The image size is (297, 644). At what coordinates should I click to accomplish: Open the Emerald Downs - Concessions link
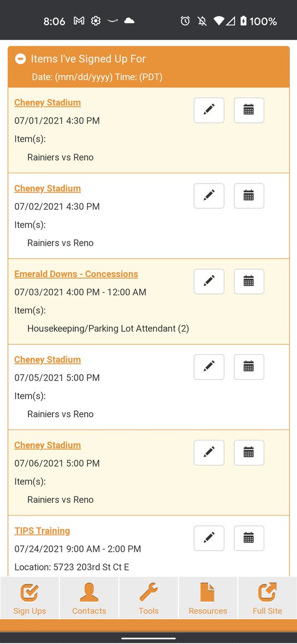[76, 274]
